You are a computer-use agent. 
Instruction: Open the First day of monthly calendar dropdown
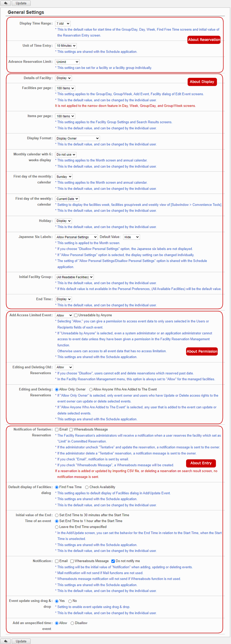[64, 177]
